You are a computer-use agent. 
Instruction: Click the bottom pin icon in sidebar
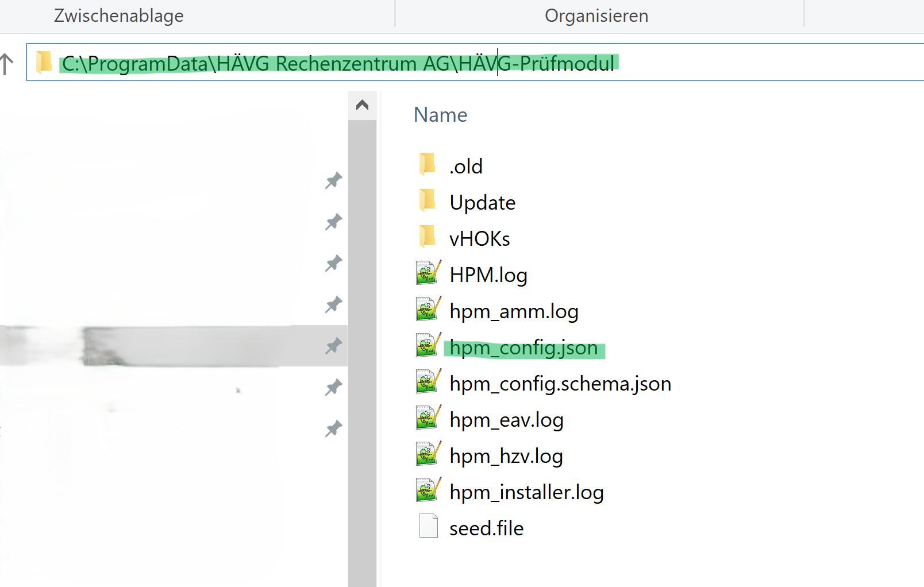coord(333,428)
